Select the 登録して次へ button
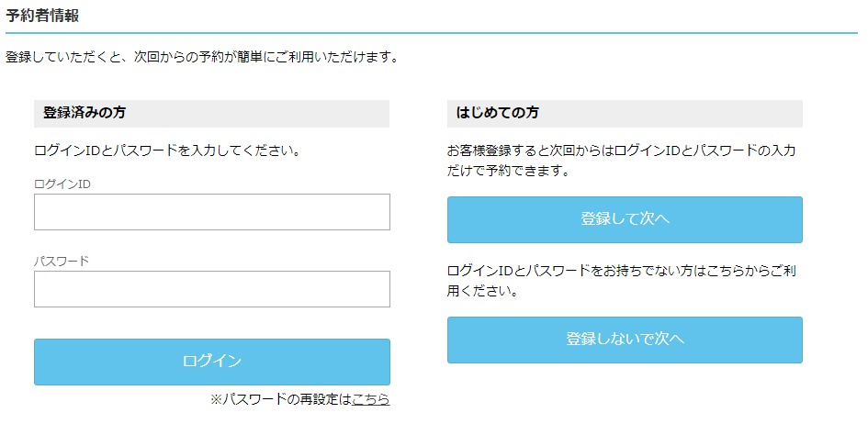The width and height of the screenshot is (868, 435). 625,219
